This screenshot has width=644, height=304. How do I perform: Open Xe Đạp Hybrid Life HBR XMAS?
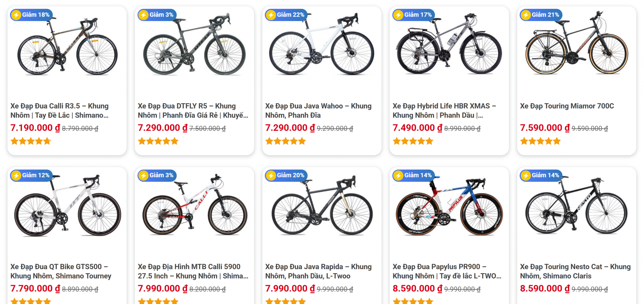coord(444,111)
